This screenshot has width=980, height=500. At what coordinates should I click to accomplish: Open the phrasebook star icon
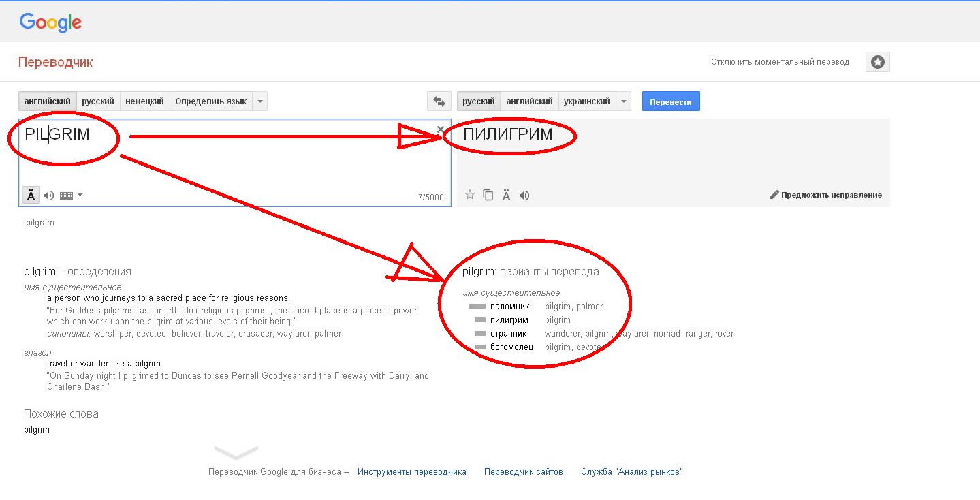click(878, 62)
